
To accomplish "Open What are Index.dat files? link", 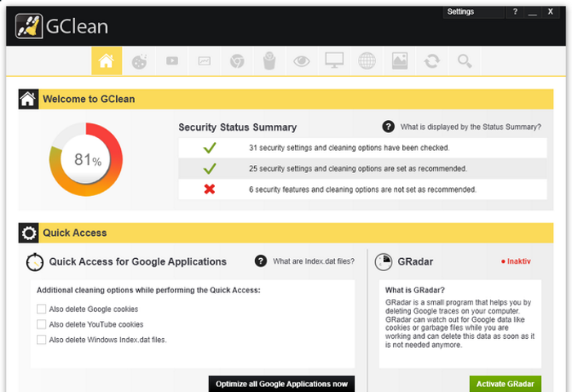I will pos(314,261).
